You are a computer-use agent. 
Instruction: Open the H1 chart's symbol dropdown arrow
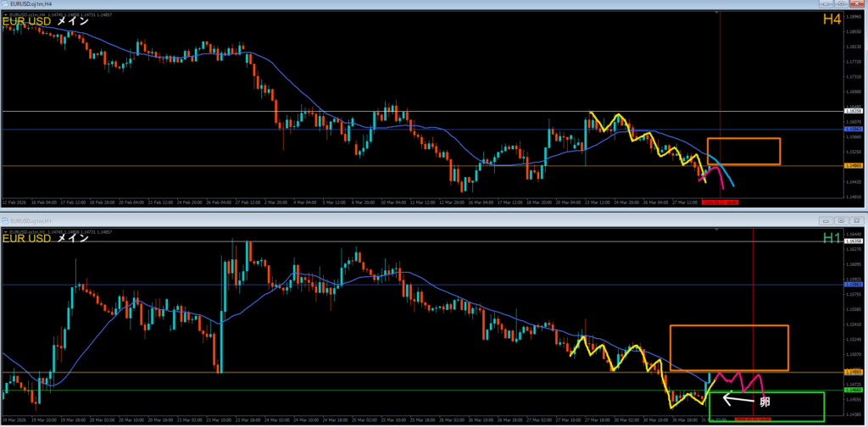(6, 232)
